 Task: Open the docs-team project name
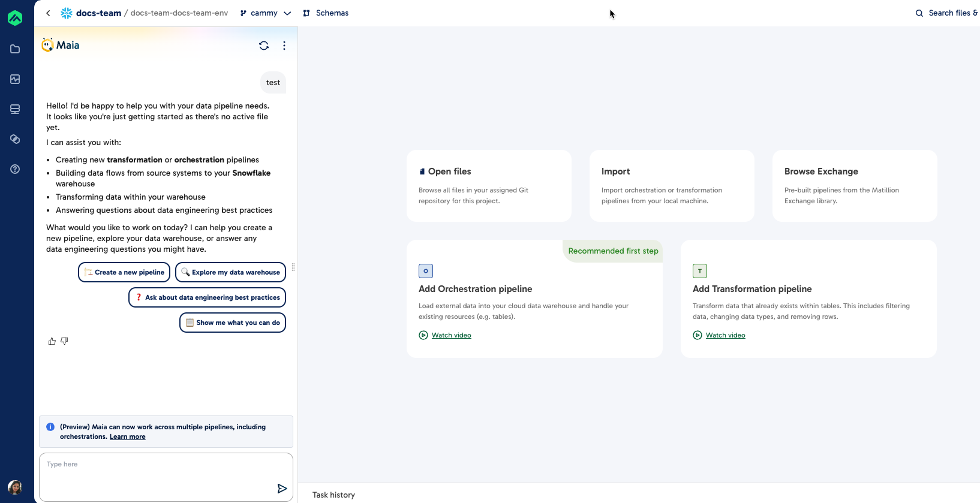click(x=98, y=13)
